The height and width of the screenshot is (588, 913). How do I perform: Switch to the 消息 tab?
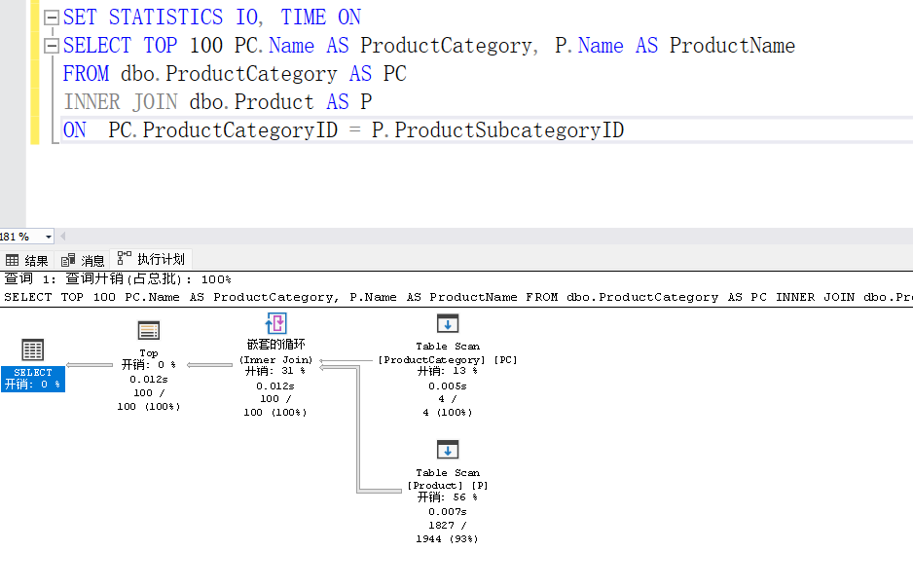84,260
